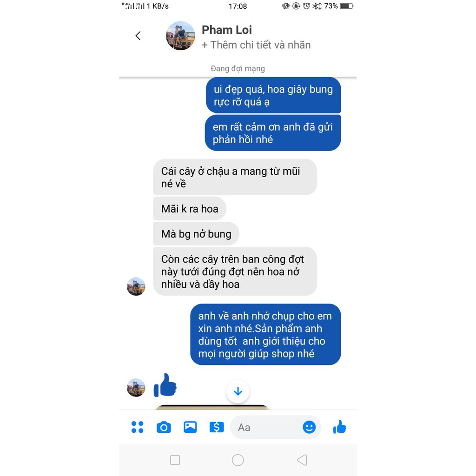Send a thumbs-up like from message bar
This screenshot has width=476, height=476.
(339, 427)
